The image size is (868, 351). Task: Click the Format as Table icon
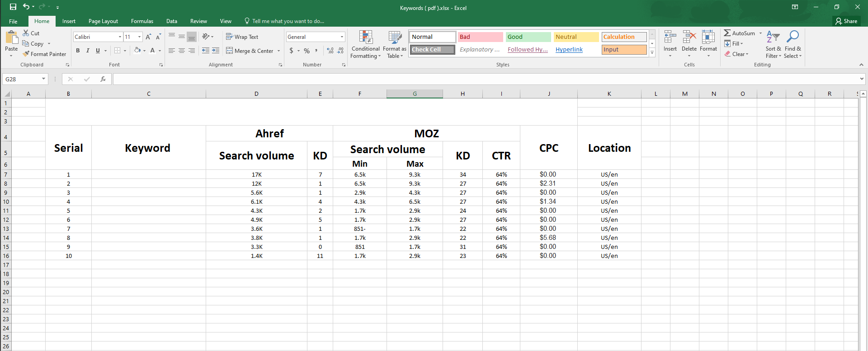pos(395,45)
